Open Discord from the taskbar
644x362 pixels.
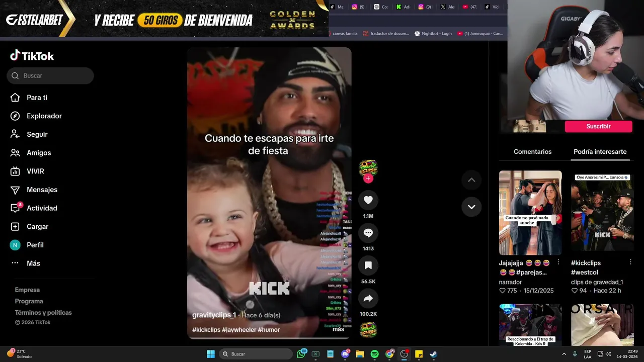tap(345, 354)
